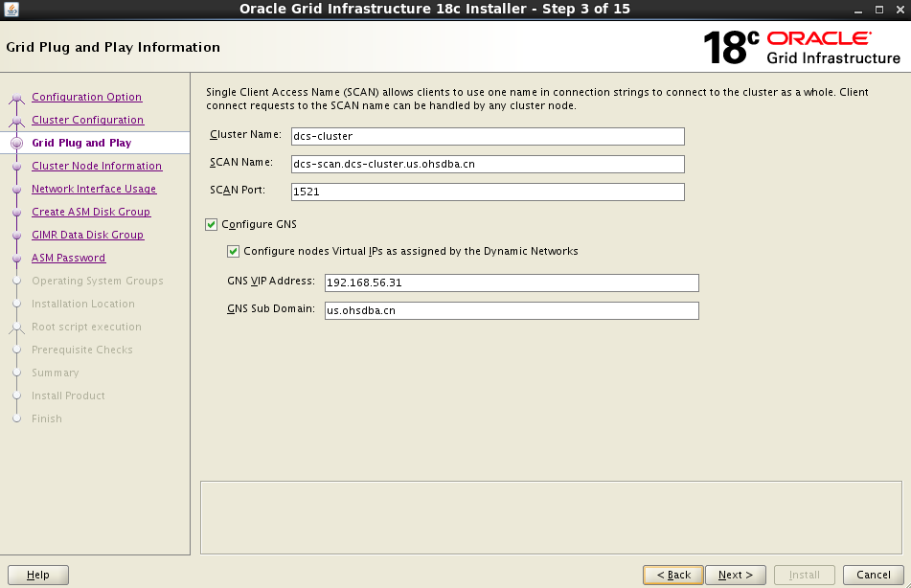This screenshot has height=588, width=911.
Task: Click the Configuration Option step bullet
Action: (17, 99)
